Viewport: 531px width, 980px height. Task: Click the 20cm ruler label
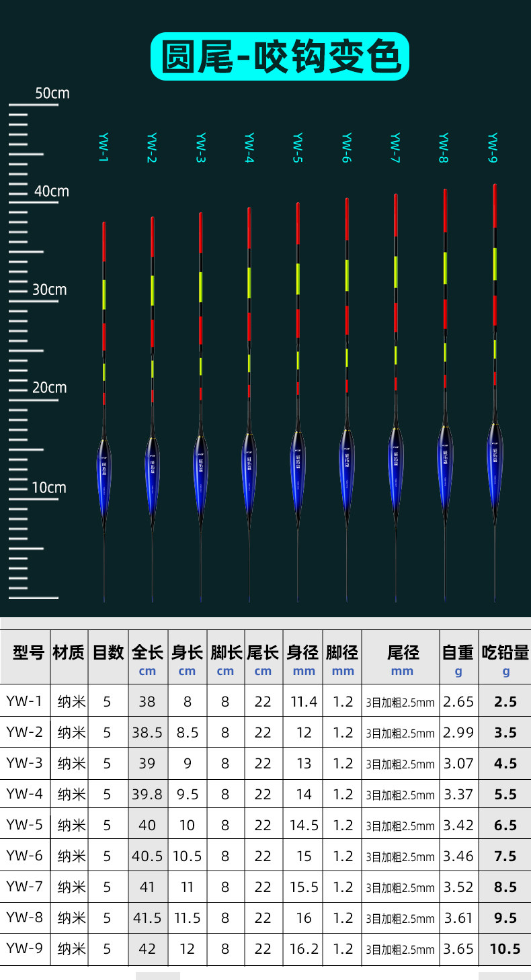point(50,388)
